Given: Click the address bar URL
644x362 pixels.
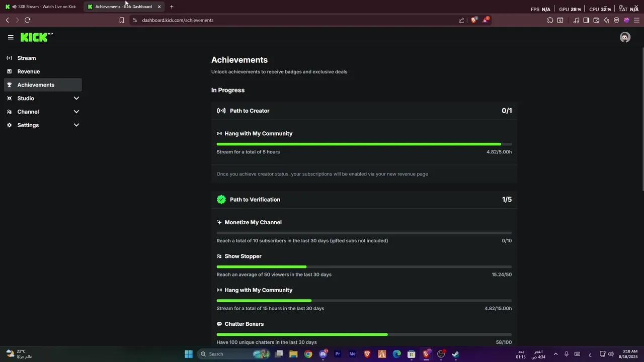Looking at the screenshot, I should (178, 20).
